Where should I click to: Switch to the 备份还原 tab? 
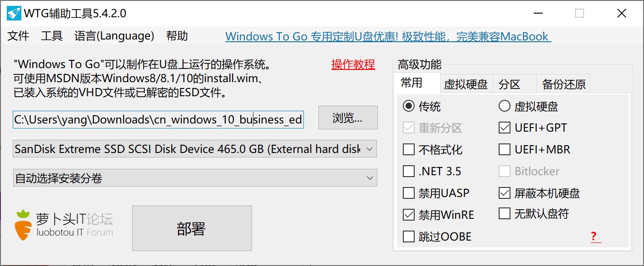tap(564, 84)
